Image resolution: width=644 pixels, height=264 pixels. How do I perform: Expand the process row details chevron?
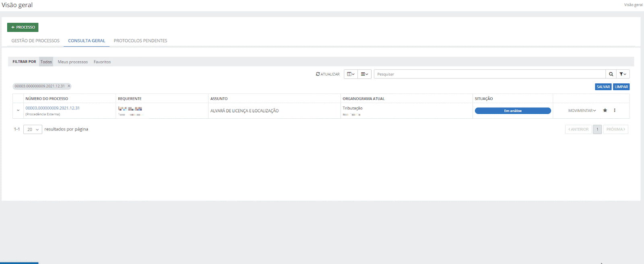tap(18, 110)
